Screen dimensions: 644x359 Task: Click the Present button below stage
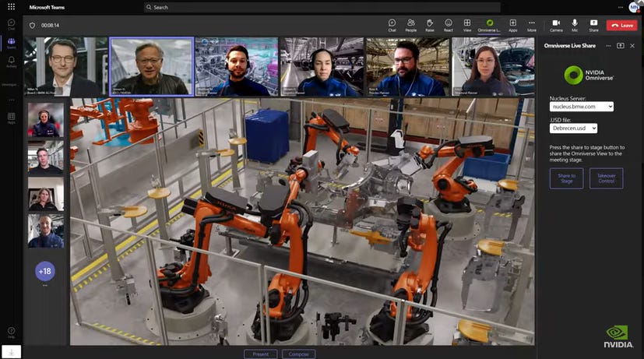coord(260,354)
